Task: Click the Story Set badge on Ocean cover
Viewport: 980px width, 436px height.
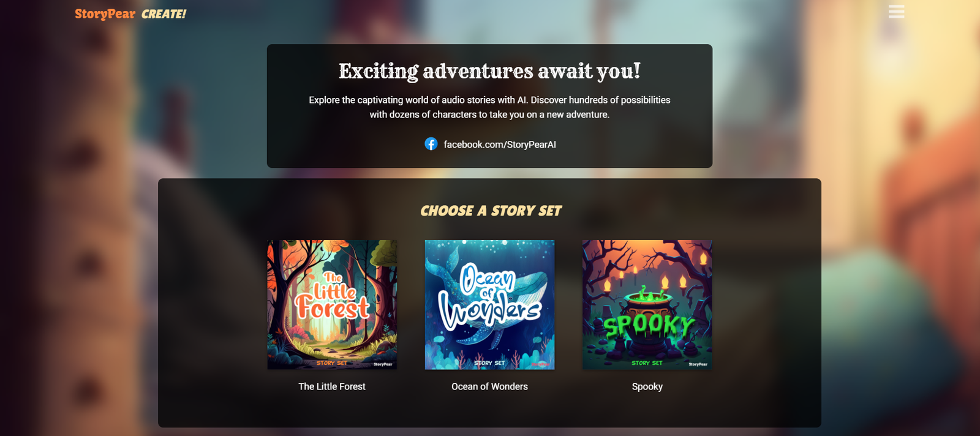Action: (489, 363)
